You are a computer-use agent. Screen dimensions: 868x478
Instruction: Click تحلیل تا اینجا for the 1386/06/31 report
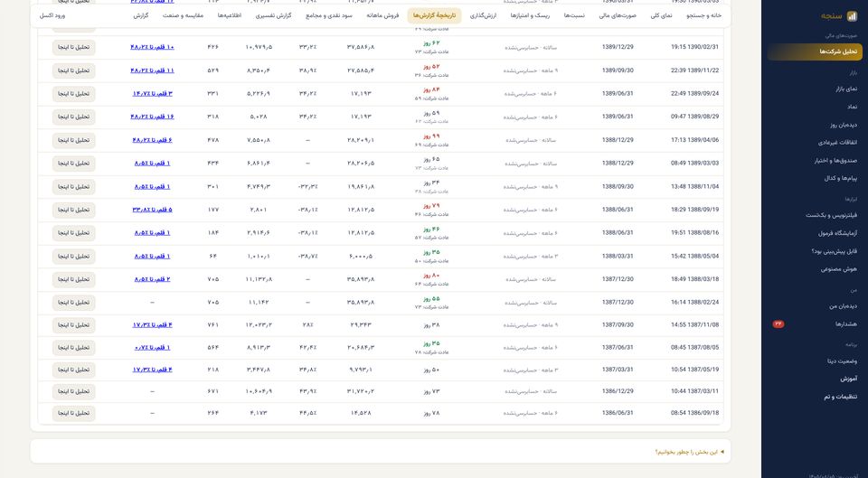click(x=73, y=413)
